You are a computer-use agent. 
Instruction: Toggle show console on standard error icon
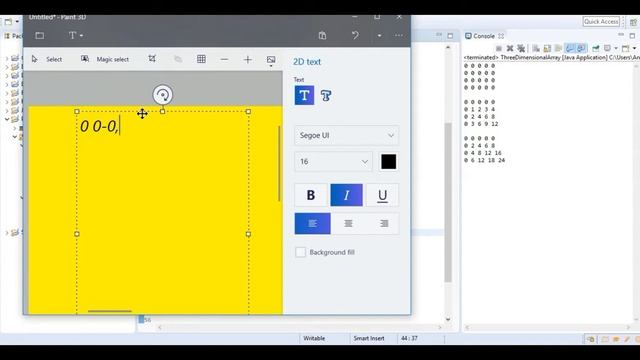click(x=581, y=49)
